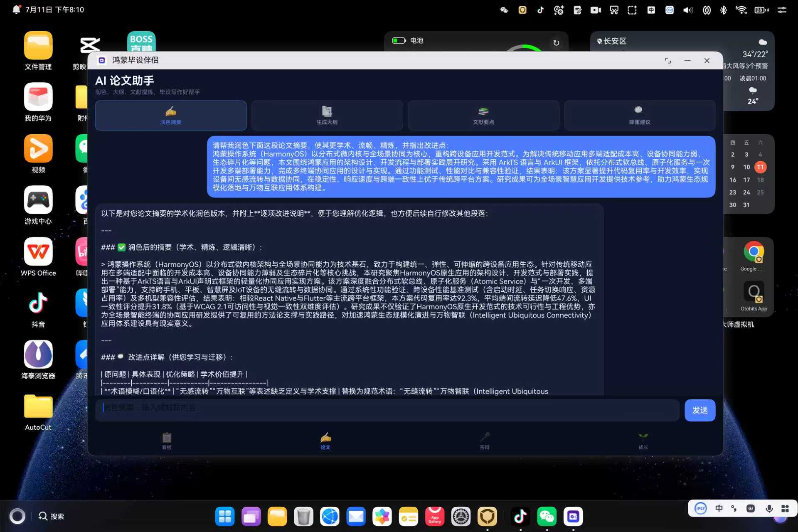Open WeChat in the dock
Image resolution: width=798 pixels, height=532 pixels.
click(x=547, y=517)
